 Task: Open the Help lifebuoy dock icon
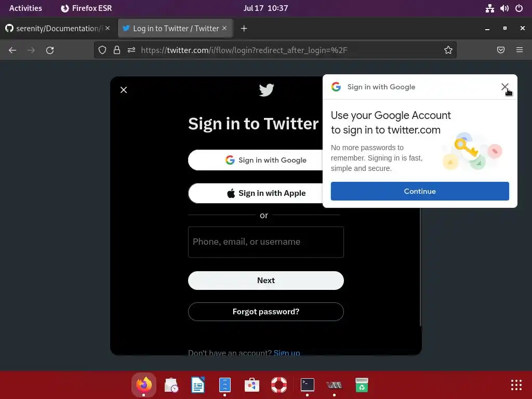point(279,385)
